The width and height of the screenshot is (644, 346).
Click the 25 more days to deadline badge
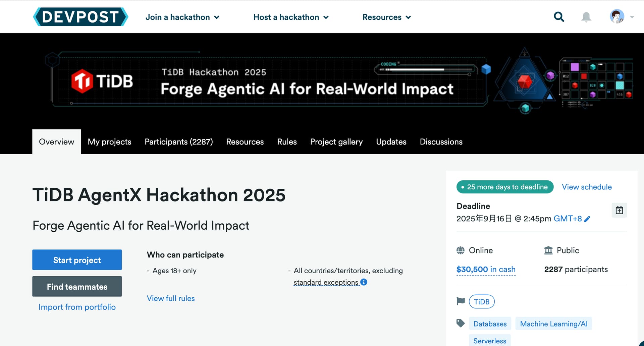pos(505,187)
